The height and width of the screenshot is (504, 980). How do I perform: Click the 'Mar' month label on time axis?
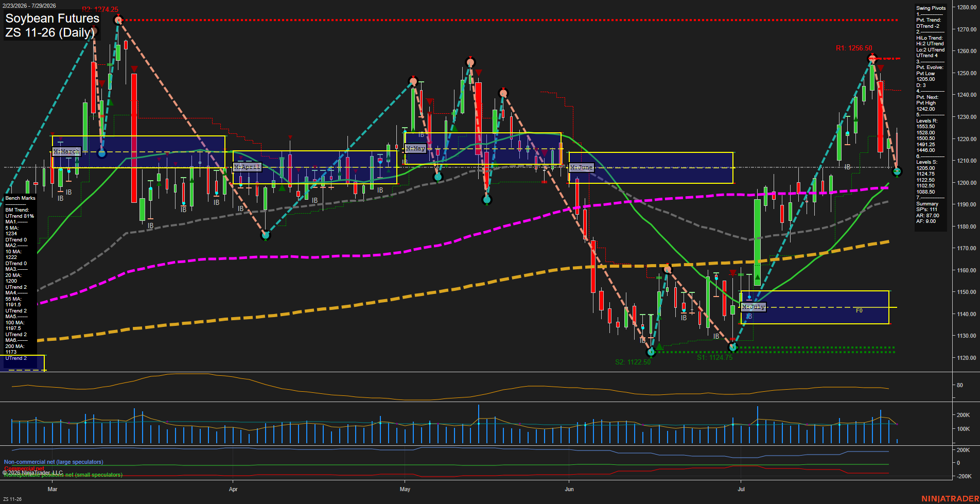tap(52, 489)
